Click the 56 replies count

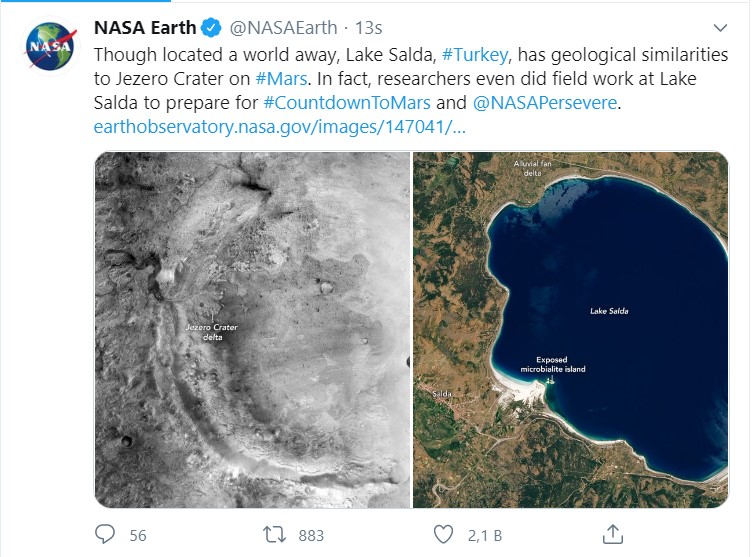[x=138, y=536]
